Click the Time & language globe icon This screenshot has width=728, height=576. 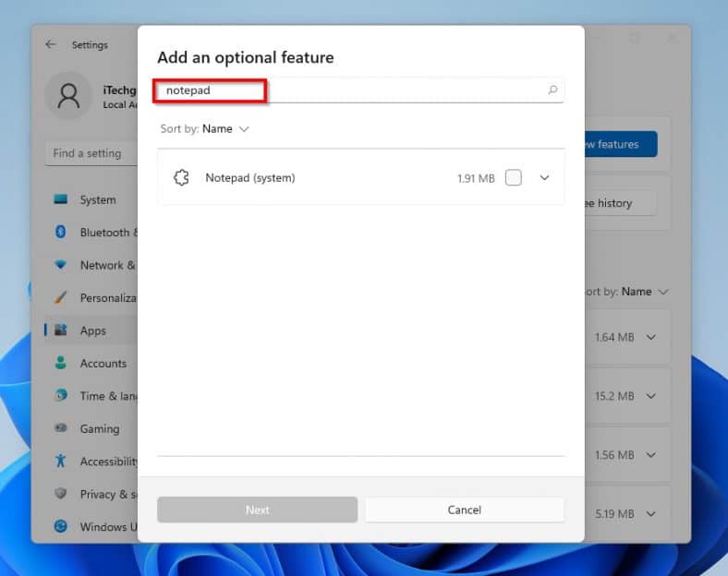click(x=60, y=395)
